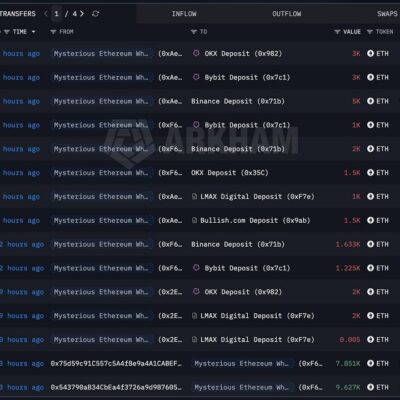
Task: Open the SWAPS tab
Action: point(387,14)
